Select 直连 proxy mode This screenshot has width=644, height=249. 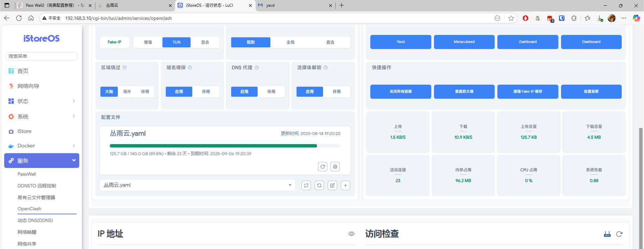pos(330,42)
